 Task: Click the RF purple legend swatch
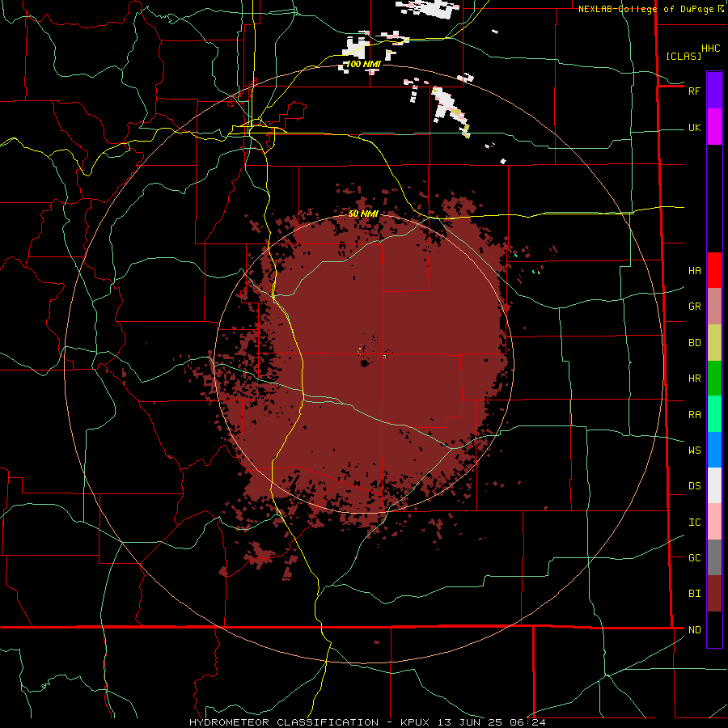[714, 91]
